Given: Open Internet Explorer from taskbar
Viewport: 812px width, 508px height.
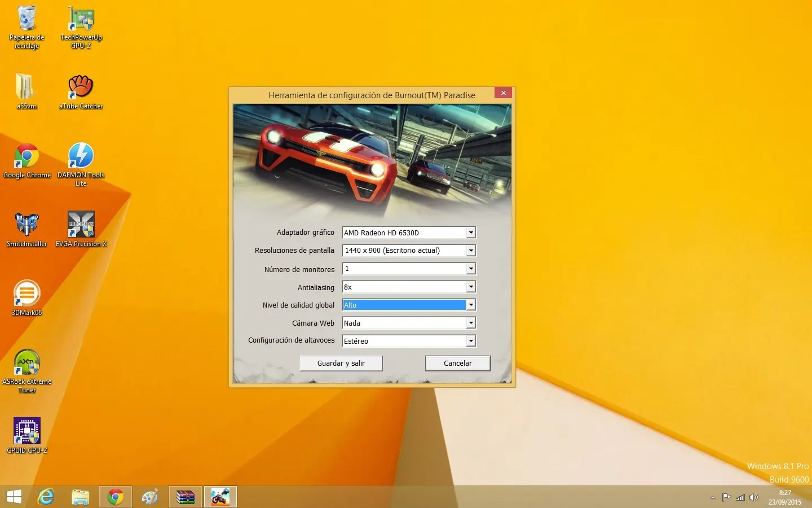Looking at the screenshot, I should 46,497.
